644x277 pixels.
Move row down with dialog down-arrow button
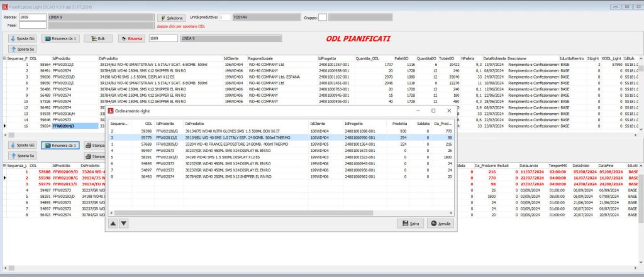click(x=123, y=224)
